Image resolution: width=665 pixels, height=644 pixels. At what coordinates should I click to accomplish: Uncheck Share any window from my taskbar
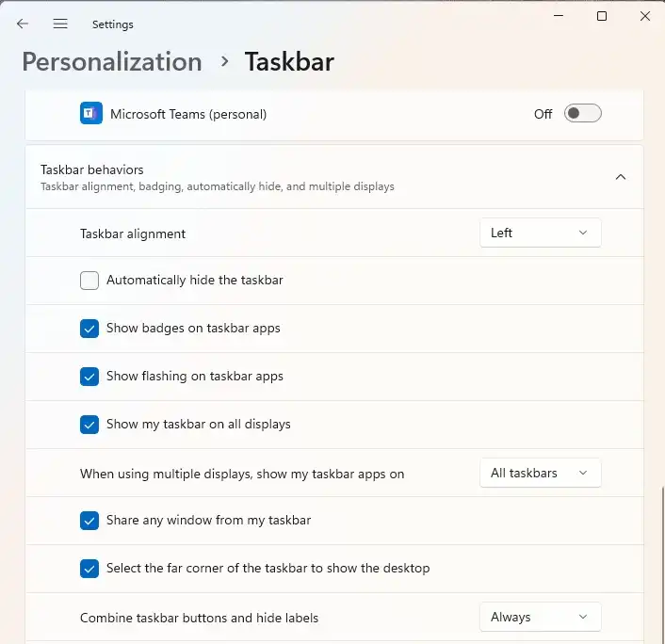(89, 521)
